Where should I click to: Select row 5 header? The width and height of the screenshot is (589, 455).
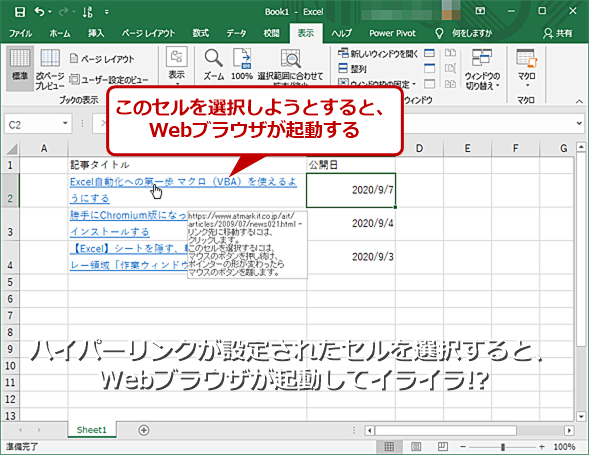(10, 282)
